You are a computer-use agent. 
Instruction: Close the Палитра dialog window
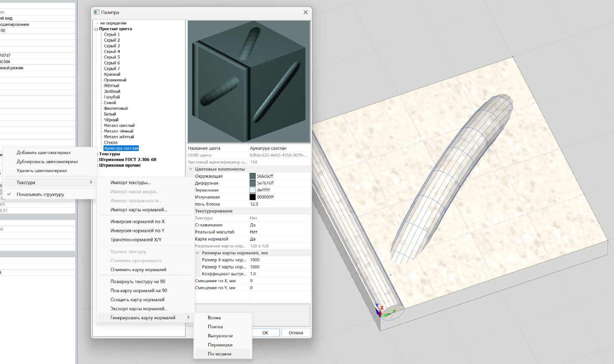click(305, 12)
